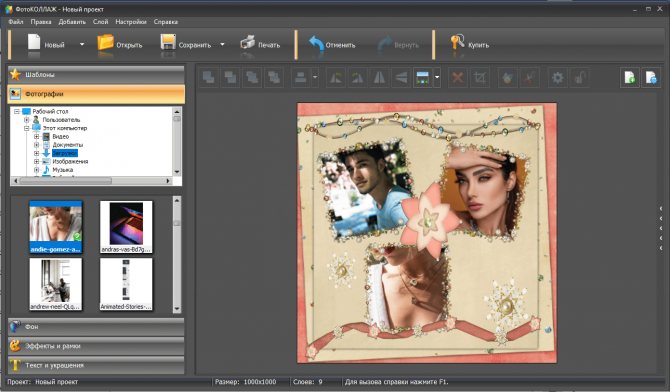Click the Новый new project icon
The width and height of the screenshot is (670, 392).
pos(34,44)
